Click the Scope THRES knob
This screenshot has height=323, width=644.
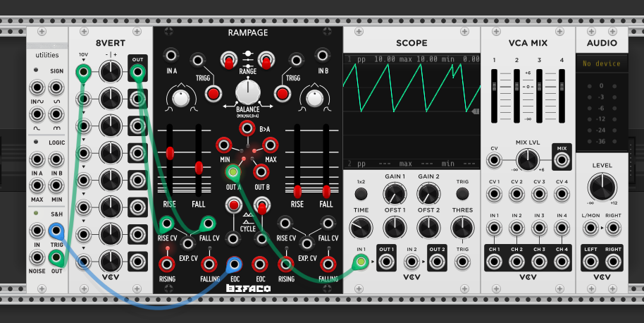click(462, 228)
